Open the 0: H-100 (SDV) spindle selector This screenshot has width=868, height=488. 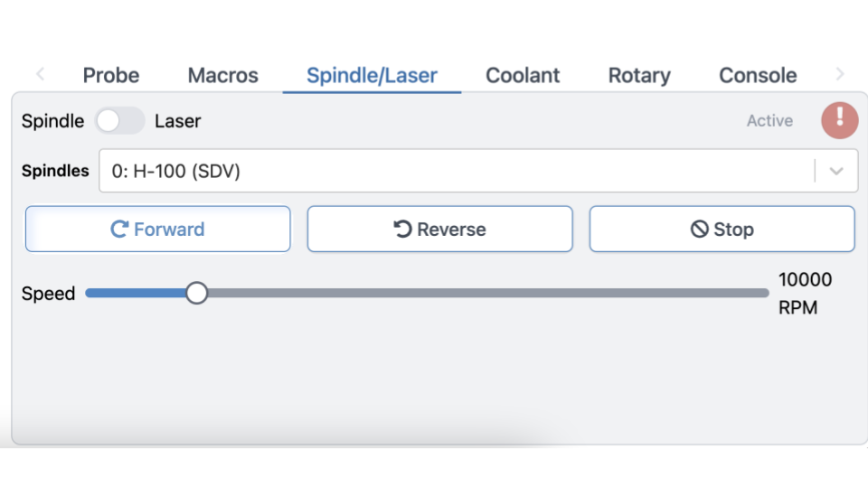click(478, 171)
